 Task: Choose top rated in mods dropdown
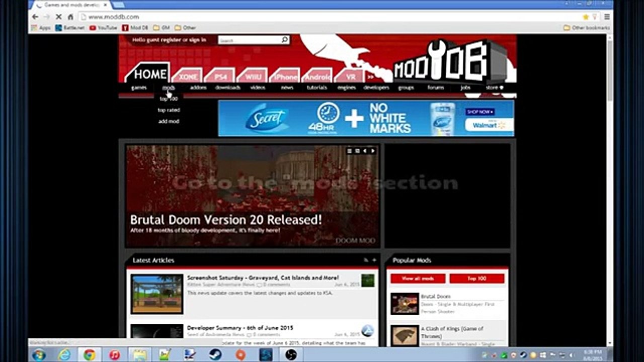click(x=169, y=110)
